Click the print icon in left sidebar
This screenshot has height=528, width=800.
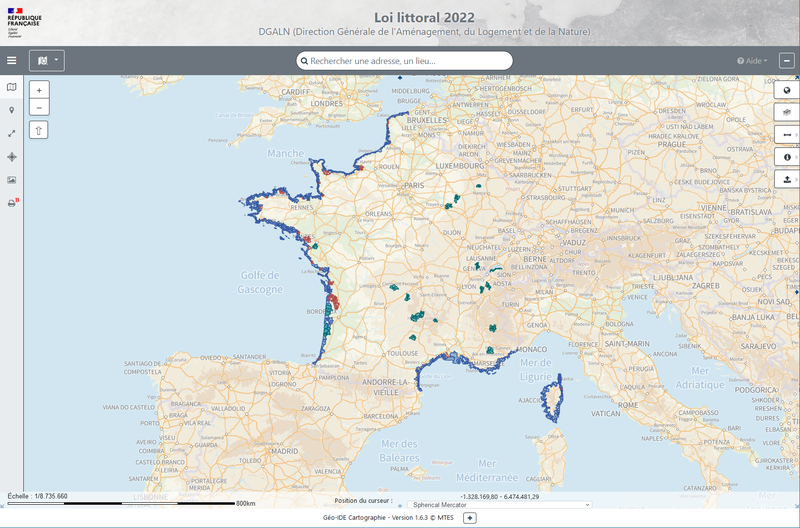(x=12, y=203)
